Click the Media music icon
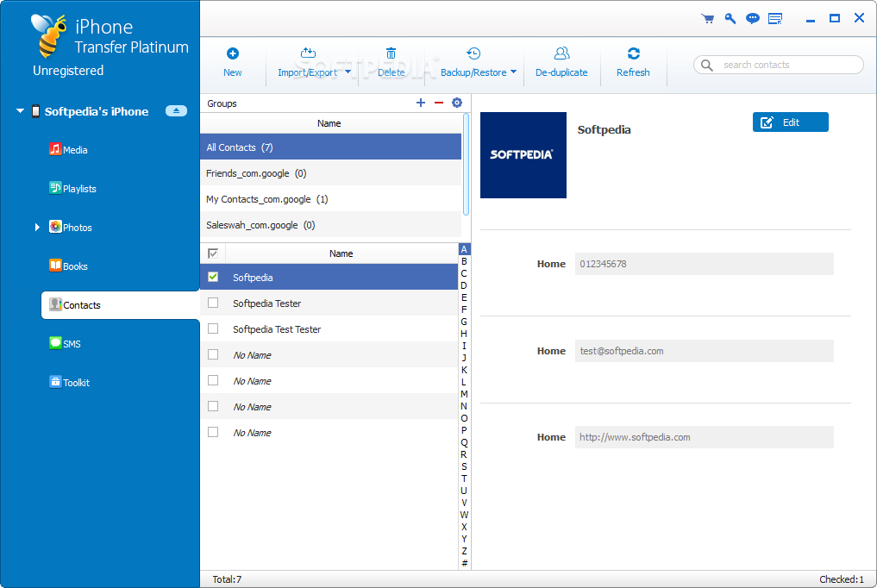The image size is (877, 588). 55,149
